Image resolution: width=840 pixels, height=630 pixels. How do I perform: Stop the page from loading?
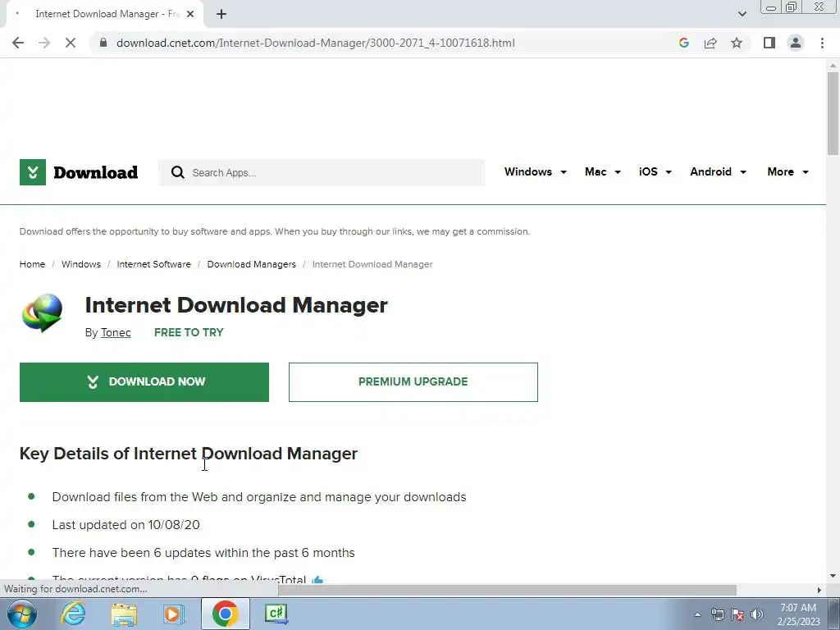[x=71, y=43]
